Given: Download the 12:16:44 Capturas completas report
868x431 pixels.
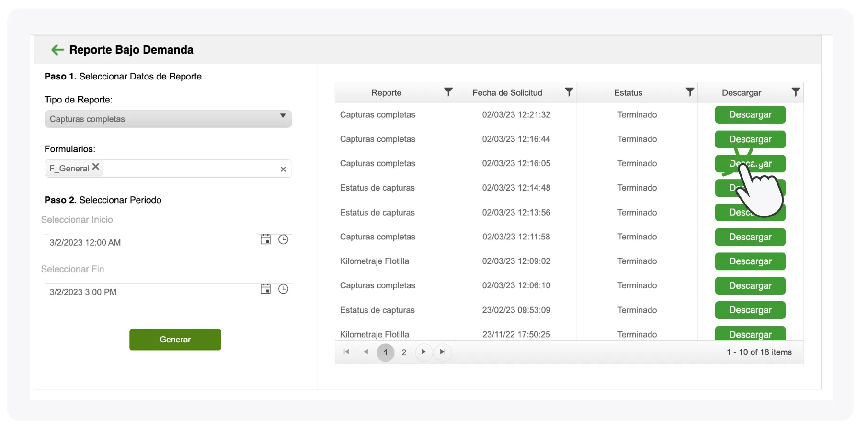Looking at the screenshot, I should 750,139.
